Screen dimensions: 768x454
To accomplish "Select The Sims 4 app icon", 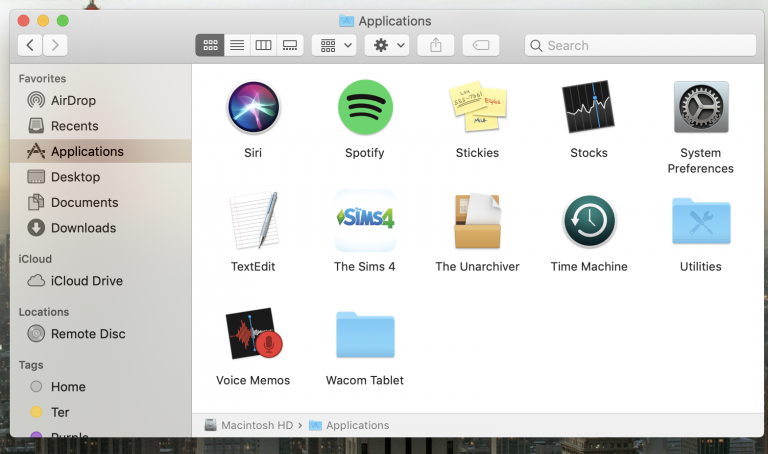I will 365,220.
